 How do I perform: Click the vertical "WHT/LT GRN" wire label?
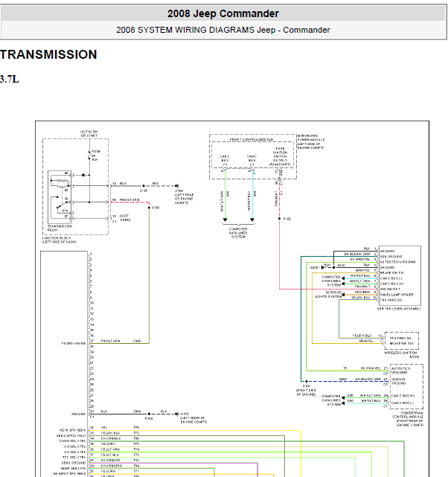pos(222,201)
